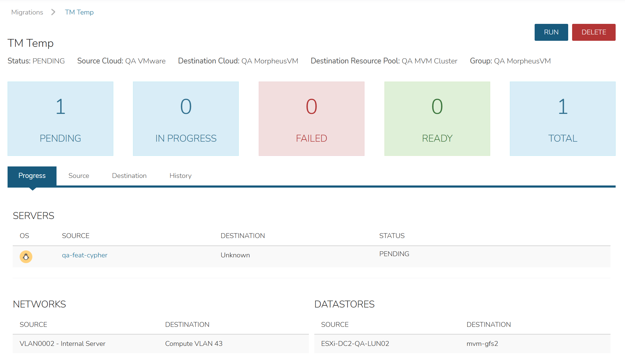
Task: Click the Networks DESTINATION column header
Action: [x=187, y=325]
